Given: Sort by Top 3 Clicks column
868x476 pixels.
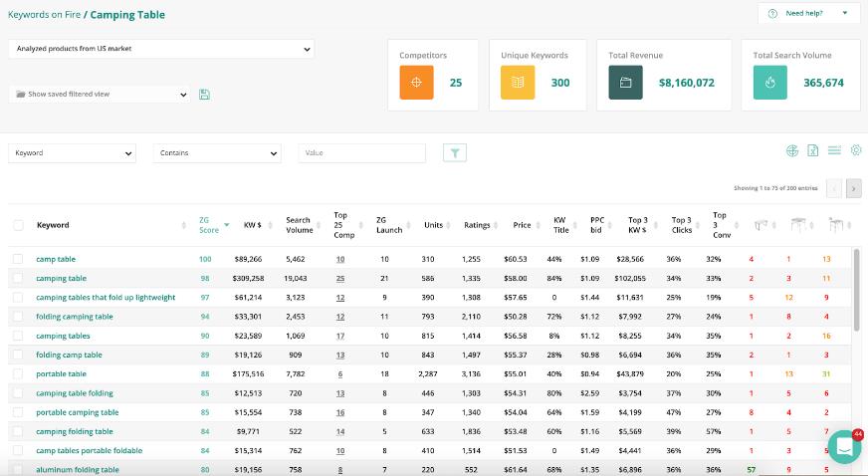Looking at the screenshot, I should (x=682, y=225).
